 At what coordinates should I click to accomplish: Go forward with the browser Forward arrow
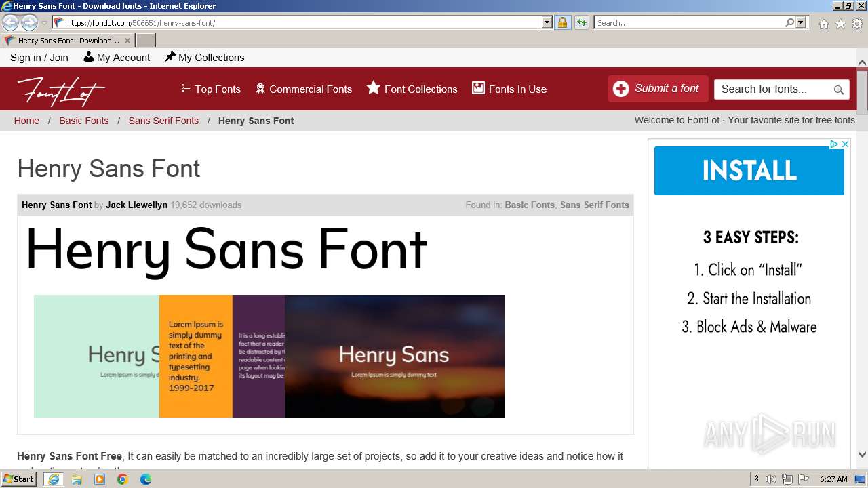[x=29, y=22]
